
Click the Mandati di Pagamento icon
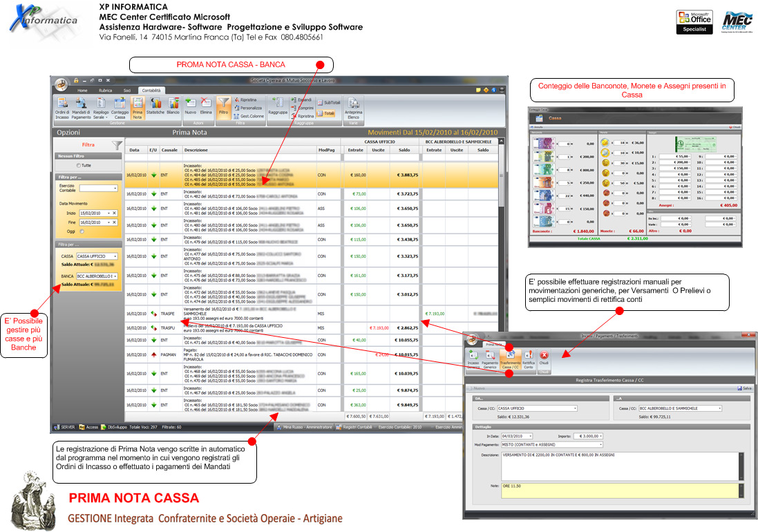(x=82, y=106)
